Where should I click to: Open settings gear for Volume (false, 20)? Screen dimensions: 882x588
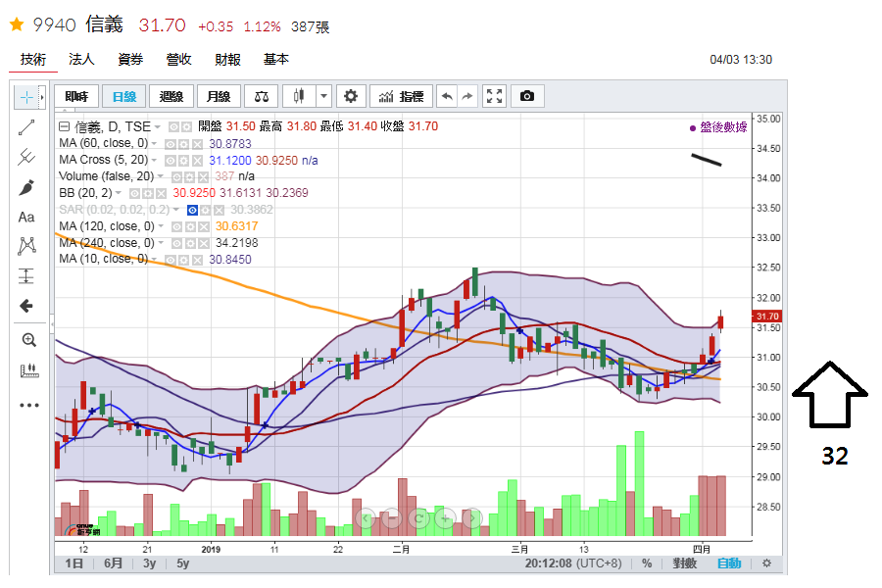pyautogui.click(x=189, y=177)
